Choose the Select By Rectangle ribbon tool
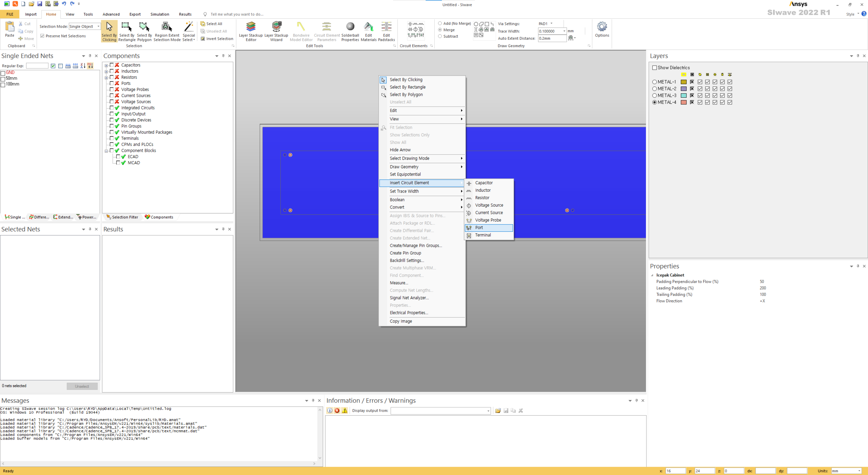This screenshot has width=868, height=475. [127, 31]
